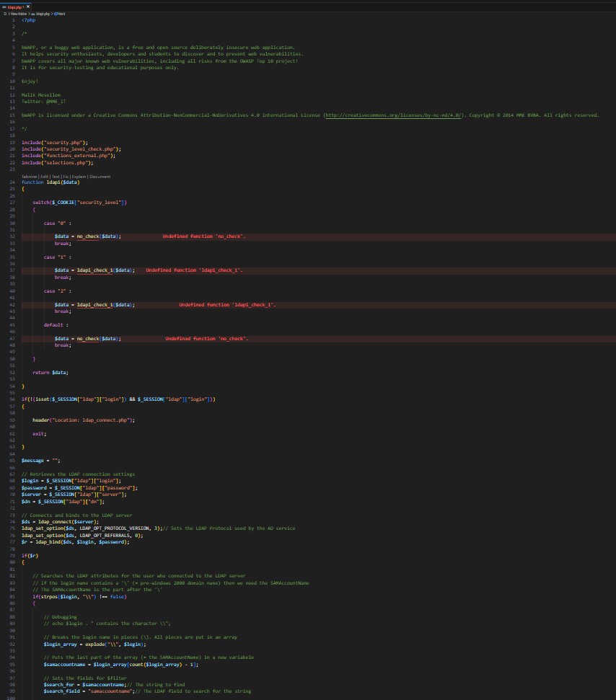This screenshot has width=616, height=700.
Task: Click the html symbol breadcrumb
Action: pyautogui.click(x=60, y=14)
